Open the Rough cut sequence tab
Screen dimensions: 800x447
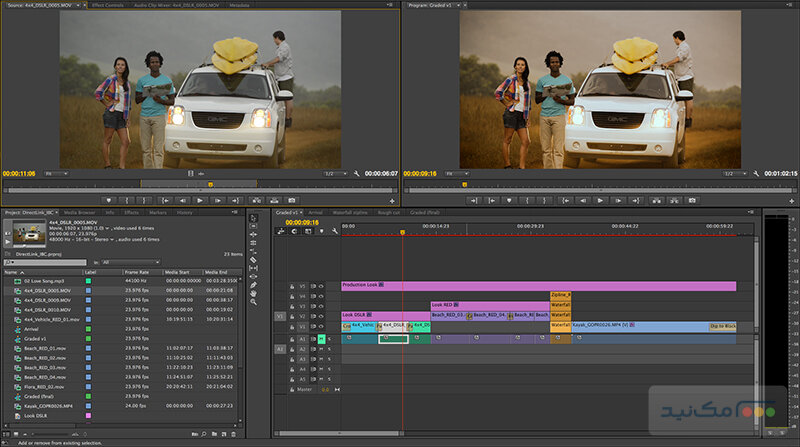point(389,212)
